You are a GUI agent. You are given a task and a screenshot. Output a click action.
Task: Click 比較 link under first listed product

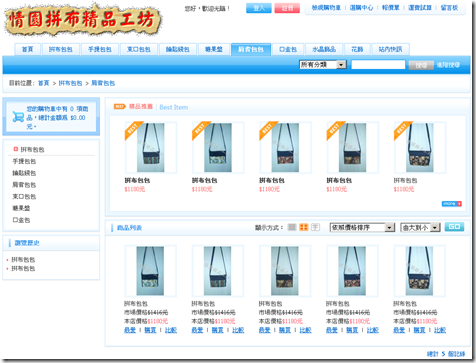click(171, 330)
